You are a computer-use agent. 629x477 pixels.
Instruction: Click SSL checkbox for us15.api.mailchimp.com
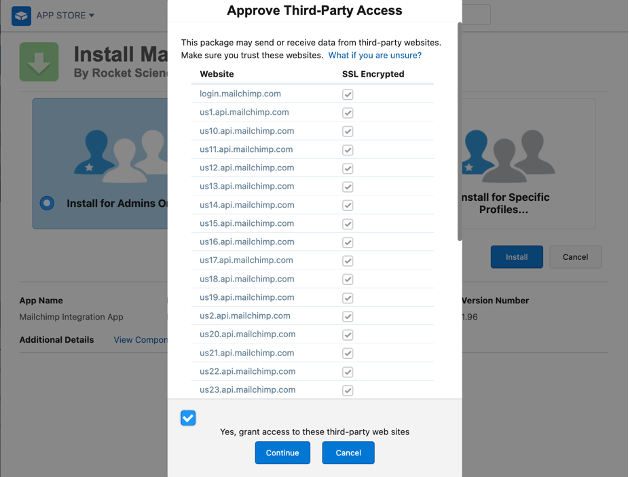[347, 224]
